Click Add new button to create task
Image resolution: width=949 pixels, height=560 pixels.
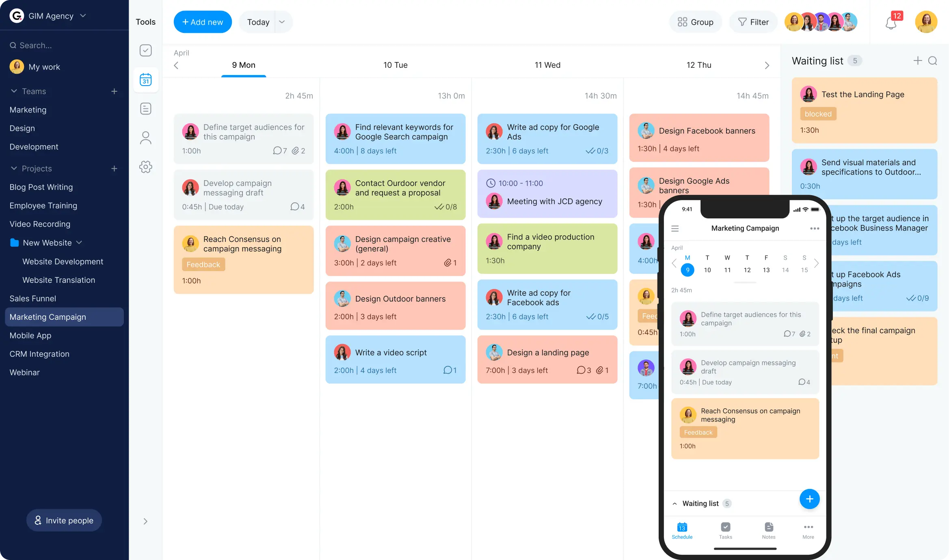[x=203, y=22]
